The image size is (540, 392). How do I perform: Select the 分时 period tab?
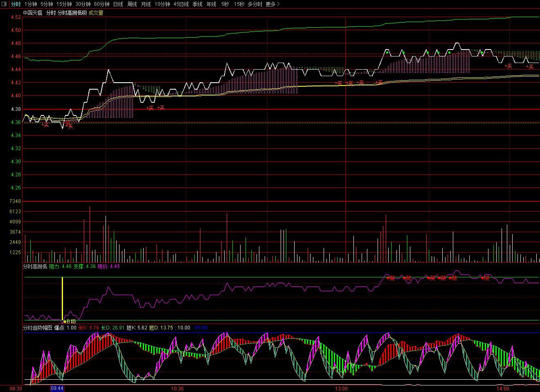pos(16,4)
